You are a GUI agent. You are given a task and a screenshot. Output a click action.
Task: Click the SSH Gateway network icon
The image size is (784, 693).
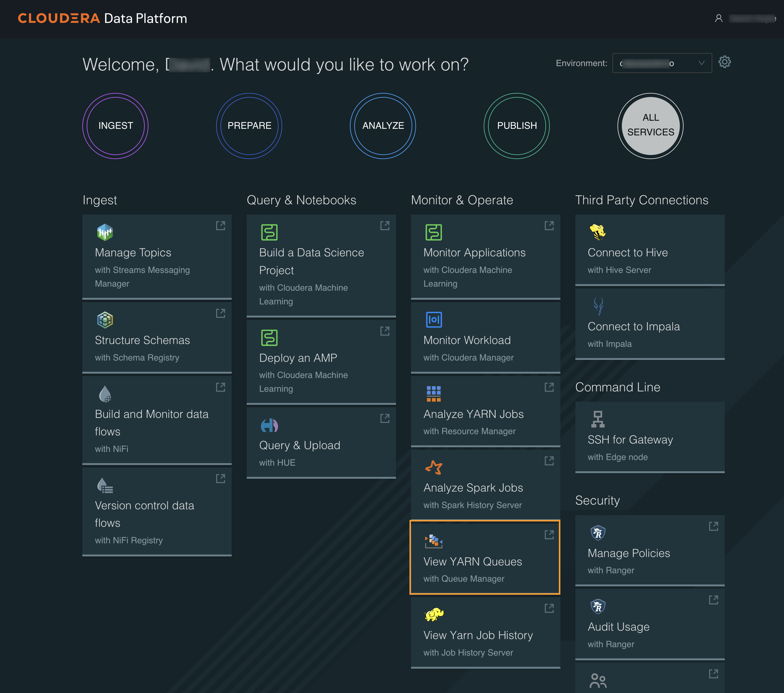598,419
